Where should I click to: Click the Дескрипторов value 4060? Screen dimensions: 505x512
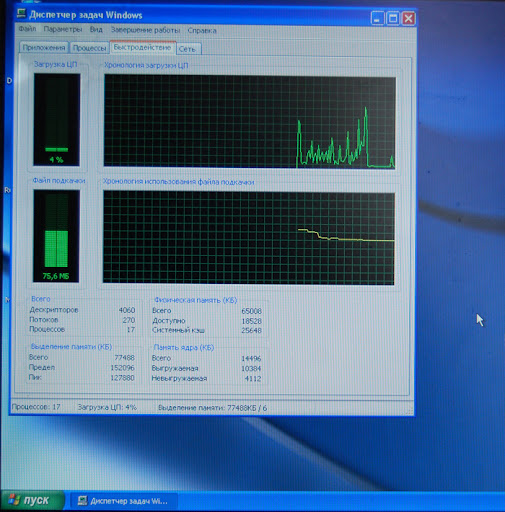click(127, 310)
